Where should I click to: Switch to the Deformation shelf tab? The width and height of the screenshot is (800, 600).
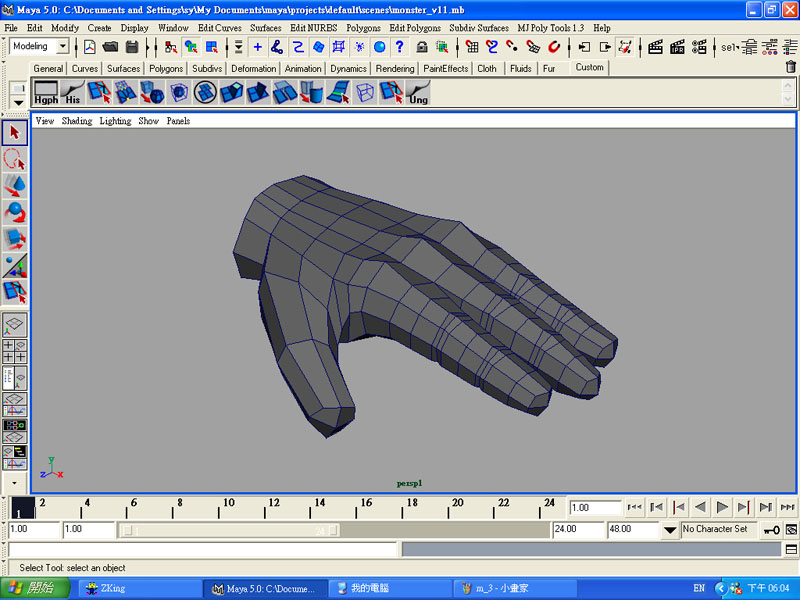pos(253,68)
